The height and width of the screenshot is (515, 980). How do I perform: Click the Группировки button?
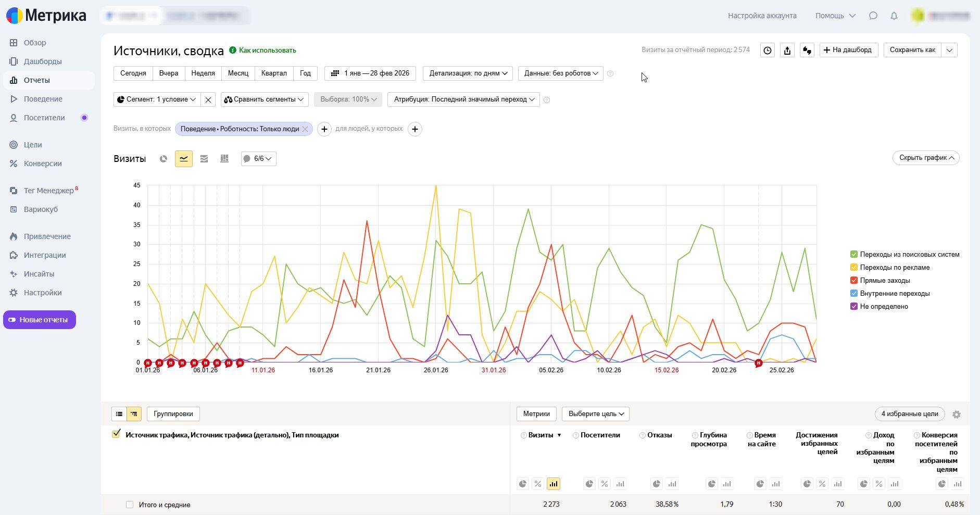pyautogui.click(x=173, y=414)
